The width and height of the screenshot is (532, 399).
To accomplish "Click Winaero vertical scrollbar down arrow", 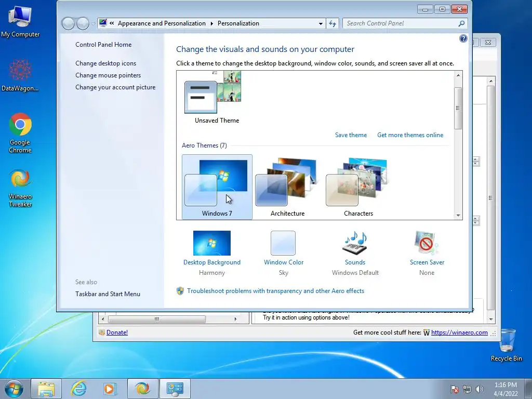I will coord(490,320).
